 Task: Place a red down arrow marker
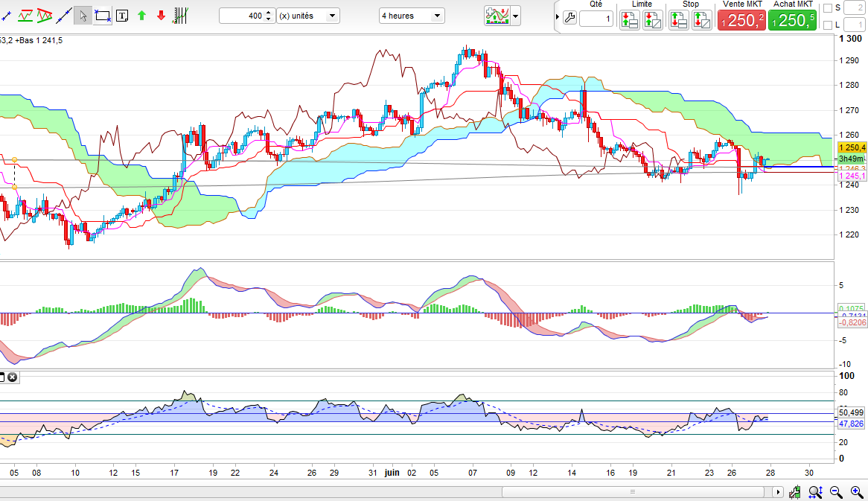click(161, 15)
